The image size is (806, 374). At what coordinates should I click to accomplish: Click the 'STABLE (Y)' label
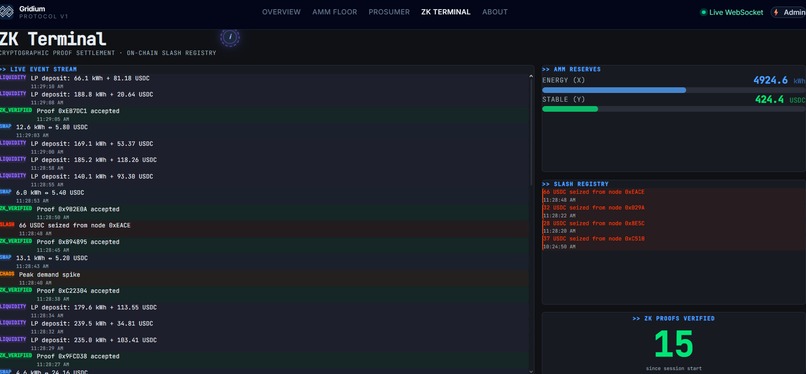pyautogui.click(x=563, y=100)
